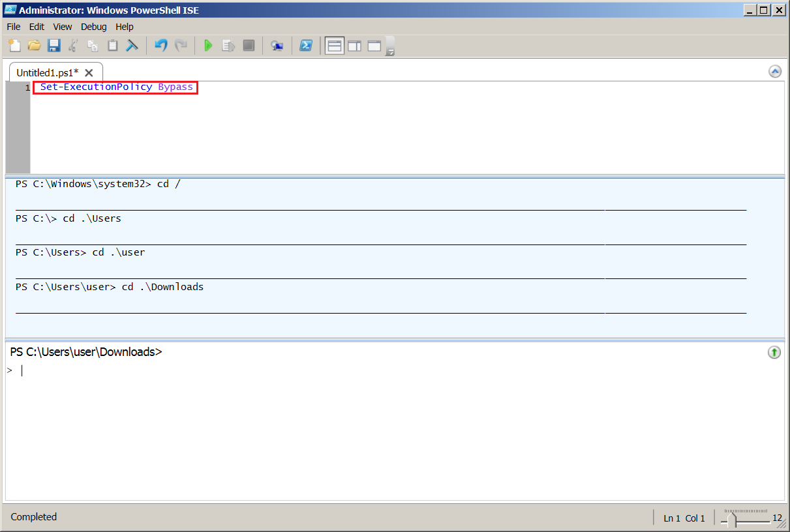
Task: Click the Set-ExecutionPolicy text in editor
Action: point(96,87)
